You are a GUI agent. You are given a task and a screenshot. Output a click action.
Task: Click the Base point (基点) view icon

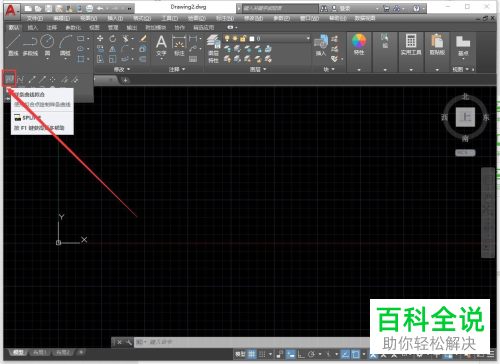click(x=463, y=45)
